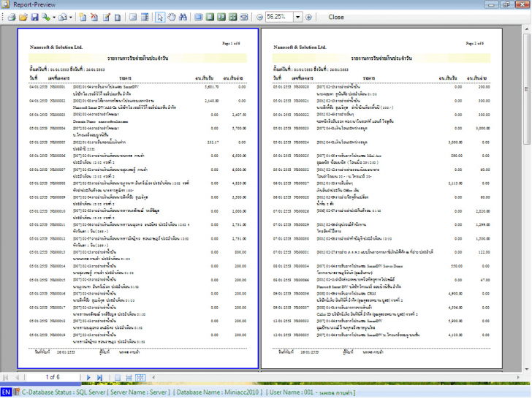The image size is (532, 399).
Task: Click the yellow report title banner on page 1
Action: tap(137, 58)
